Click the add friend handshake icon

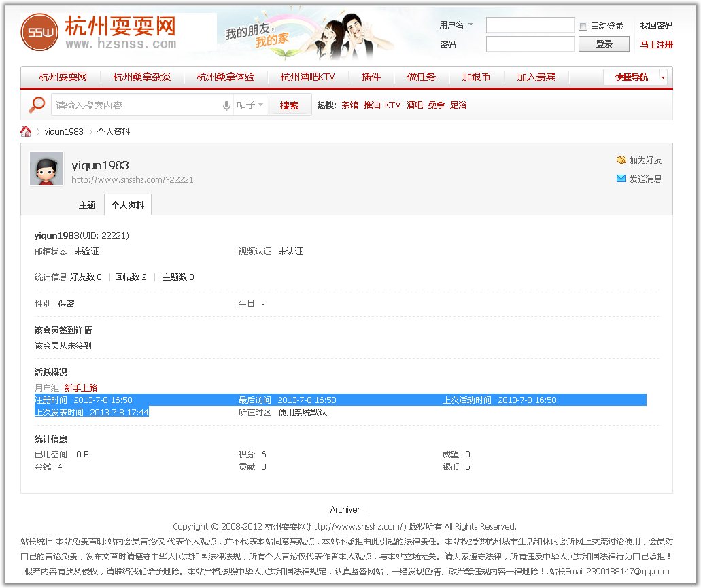tap(621, 160)
